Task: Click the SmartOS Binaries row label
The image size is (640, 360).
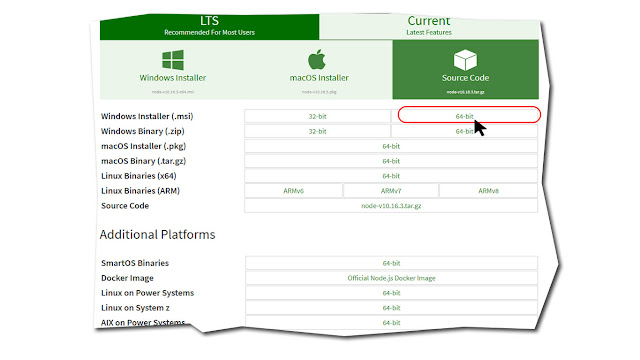Action: [135, 263]
